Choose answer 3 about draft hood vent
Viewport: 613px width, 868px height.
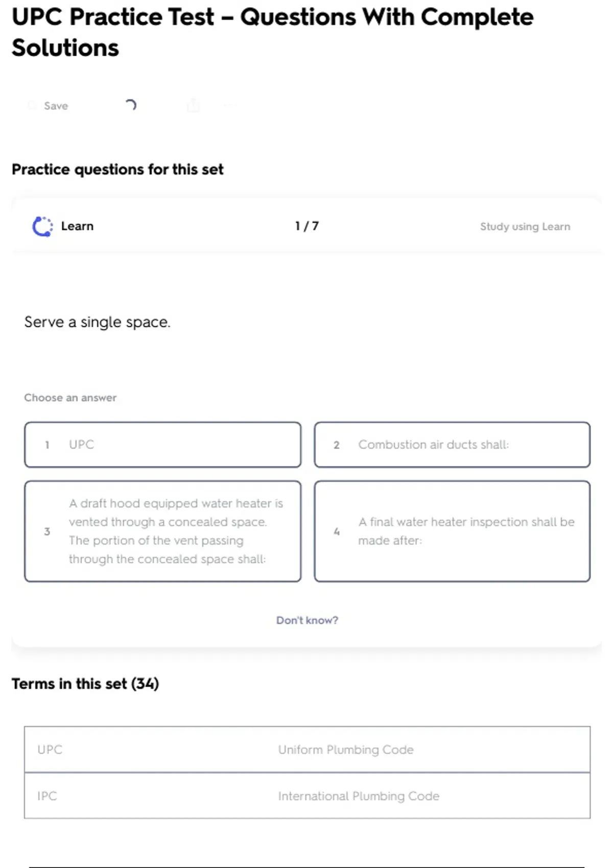tap(162, 531)
